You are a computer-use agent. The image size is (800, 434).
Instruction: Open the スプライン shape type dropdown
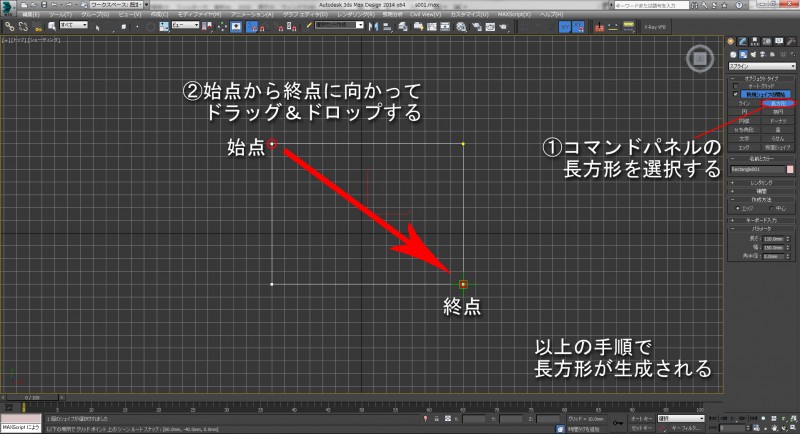762,66
